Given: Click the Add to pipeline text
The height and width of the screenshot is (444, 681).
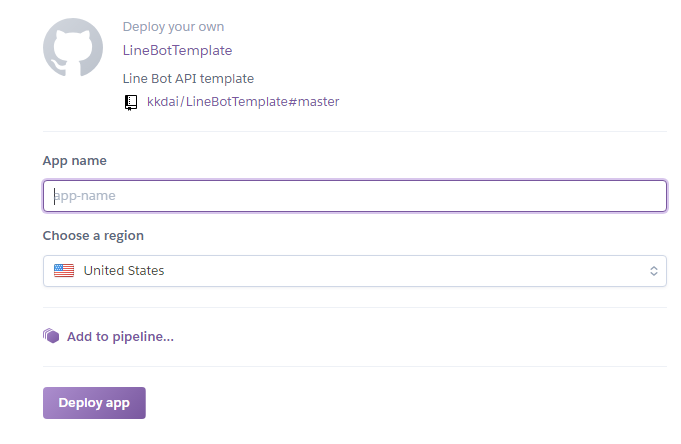Looking at the screenshot, I should tap(120, 336).
